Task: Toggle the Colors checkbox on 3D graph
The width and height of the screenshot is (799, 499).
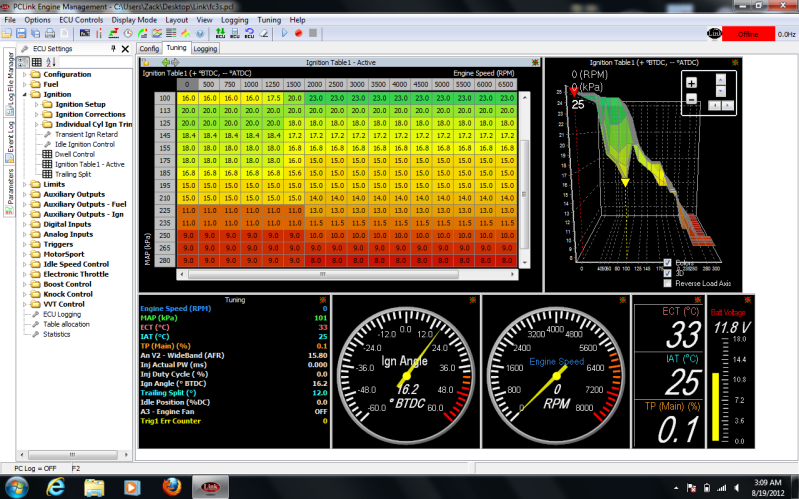Action: coord(668,263)
